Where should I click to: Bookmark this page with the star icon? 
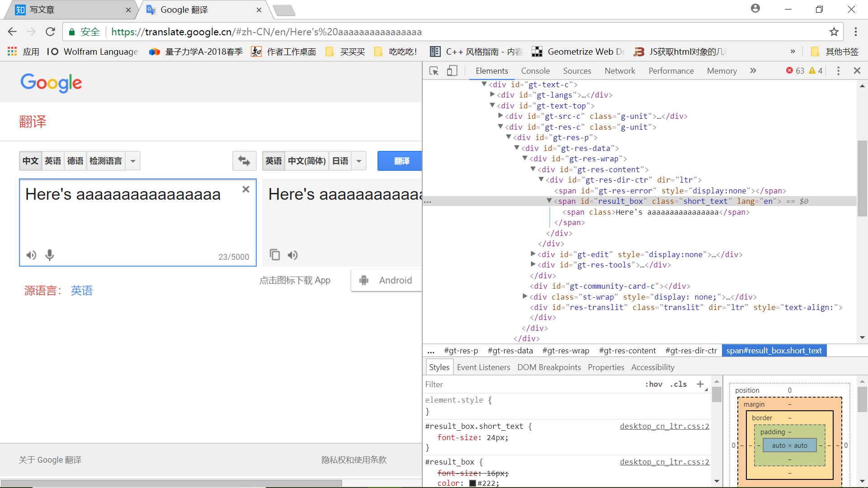pos(834,32)
